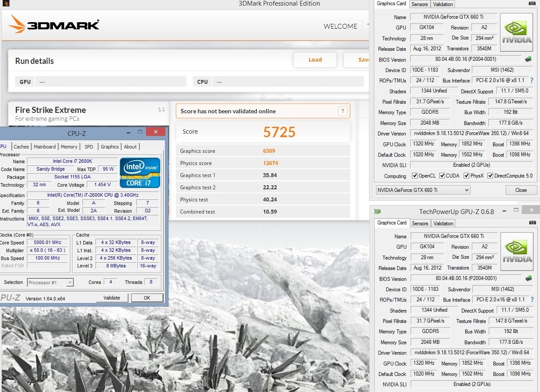Click BIOS save chip icon in upper GPU-Z
The image size is (540, 392).
(528, 59)
